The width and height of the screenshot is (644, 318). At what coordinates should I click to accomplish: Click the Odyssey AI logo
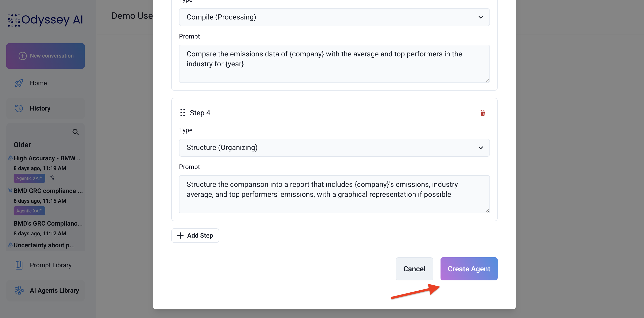coord(45,20)
